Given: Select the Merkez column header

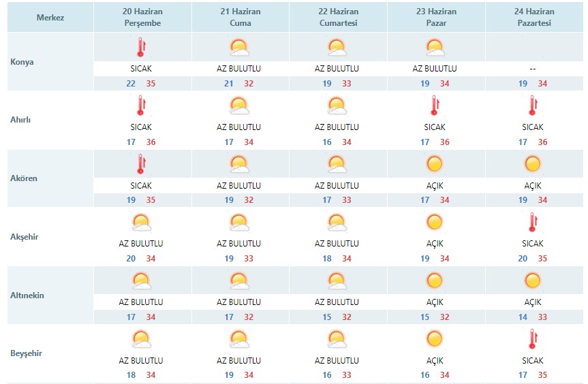Looking at the screenshot, I should click(50, 17).
